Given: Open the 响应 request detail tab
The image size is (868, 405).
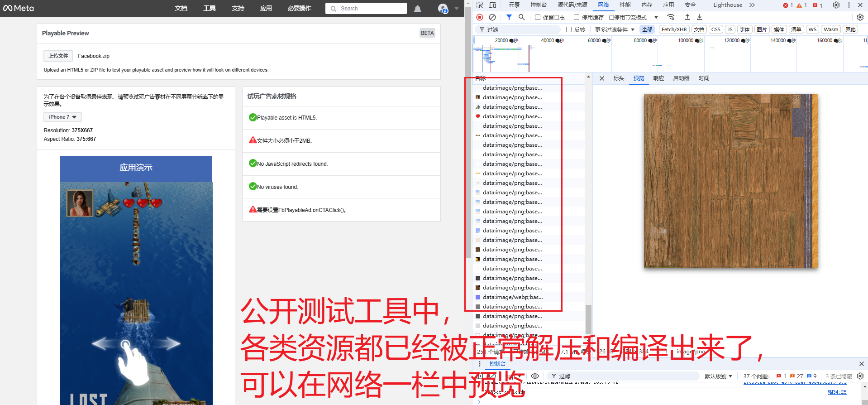Looking at the screenshot, I should click(658, 78).
